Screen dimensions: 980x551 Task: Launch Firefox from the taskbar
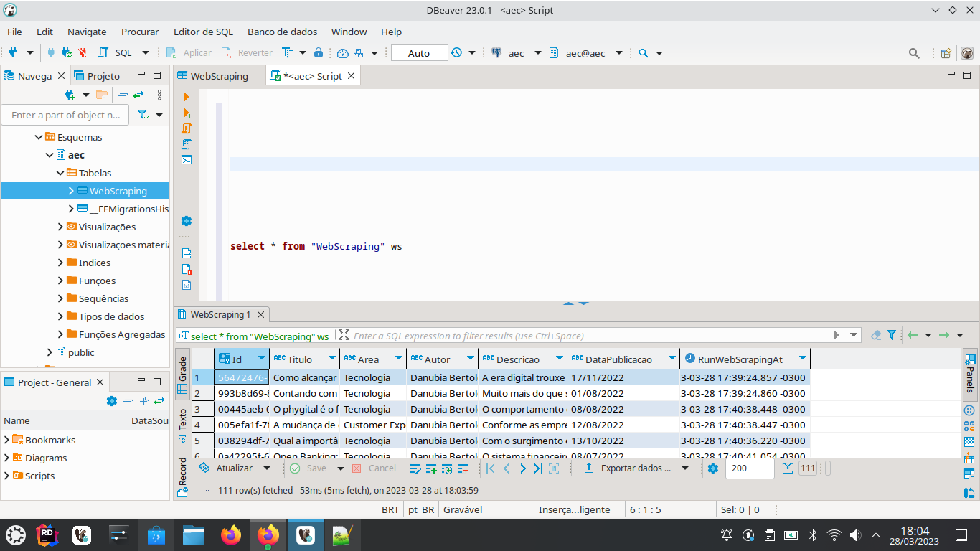(230, 535)
